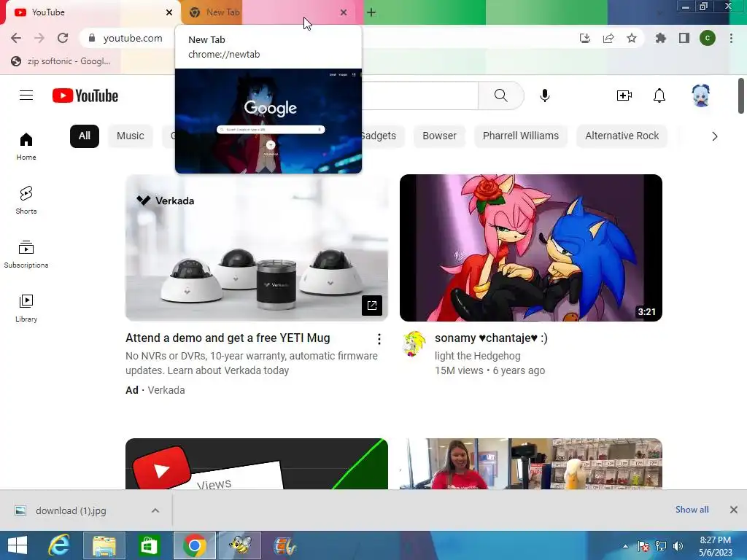Open the Verkada ad thumbnail
747x560 pixels.
click(x=257, y=248)
